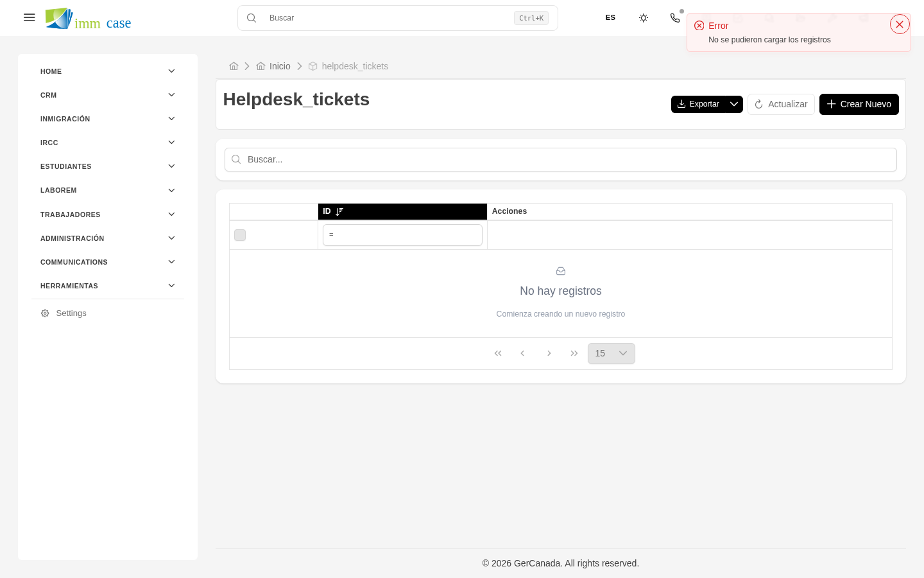Open rows-per-page dropdown showing 15

[612, 353]
